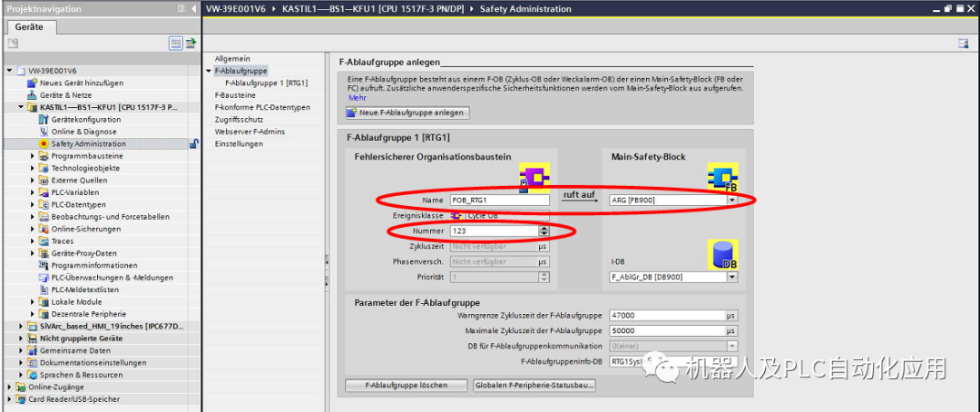
Task: Open the F-Bausteine section
Action: (x=235, y=95)
